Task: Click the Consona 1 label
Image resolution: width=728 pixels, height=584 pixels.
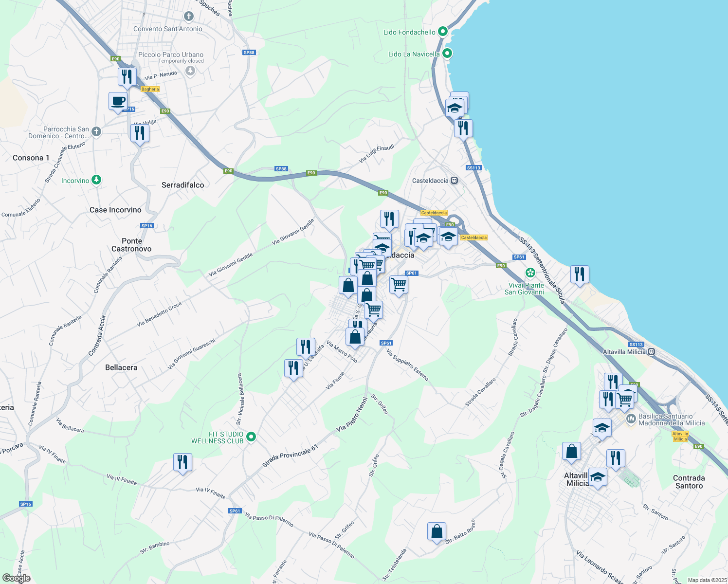Action: [31, 158]
